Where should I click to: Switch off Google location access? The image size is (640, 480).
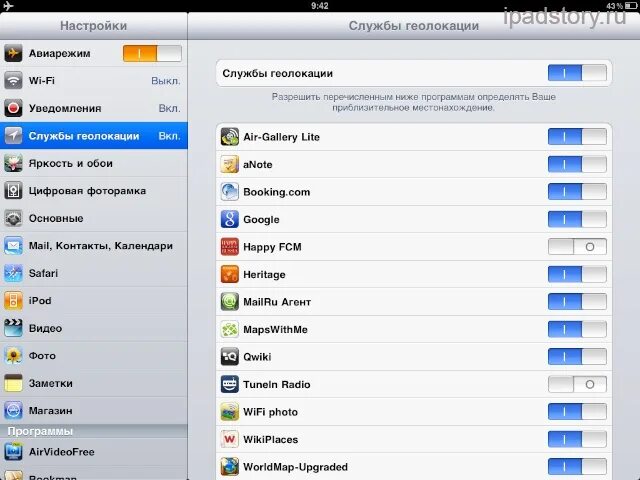(577, 219)
